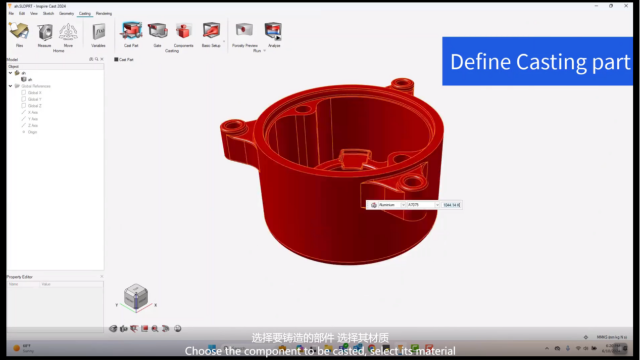640x360 pixels.
Task: Open the Edit menu
Action: (x=22, y=13)
